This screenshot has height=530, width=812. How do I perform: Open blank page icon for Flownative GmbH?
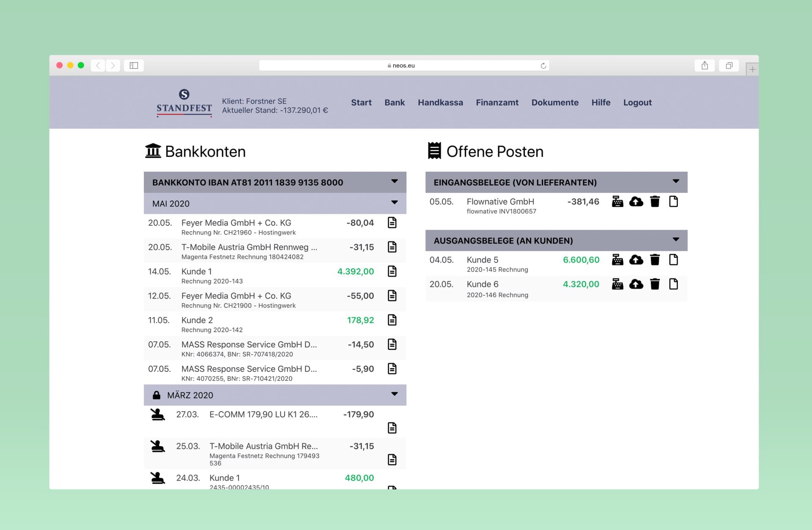coord(673,201)
